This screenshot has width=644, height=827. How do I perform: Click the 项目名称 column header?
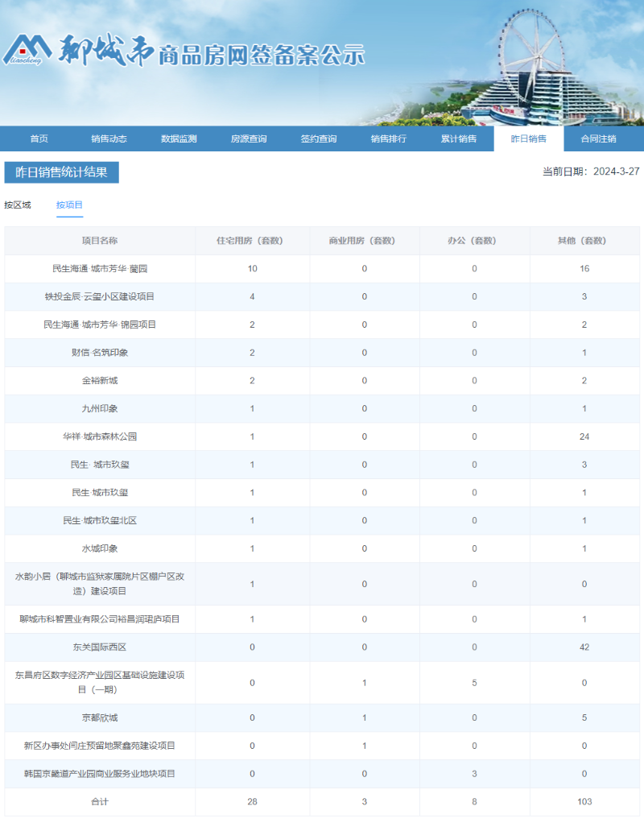(x=100, y=241)
